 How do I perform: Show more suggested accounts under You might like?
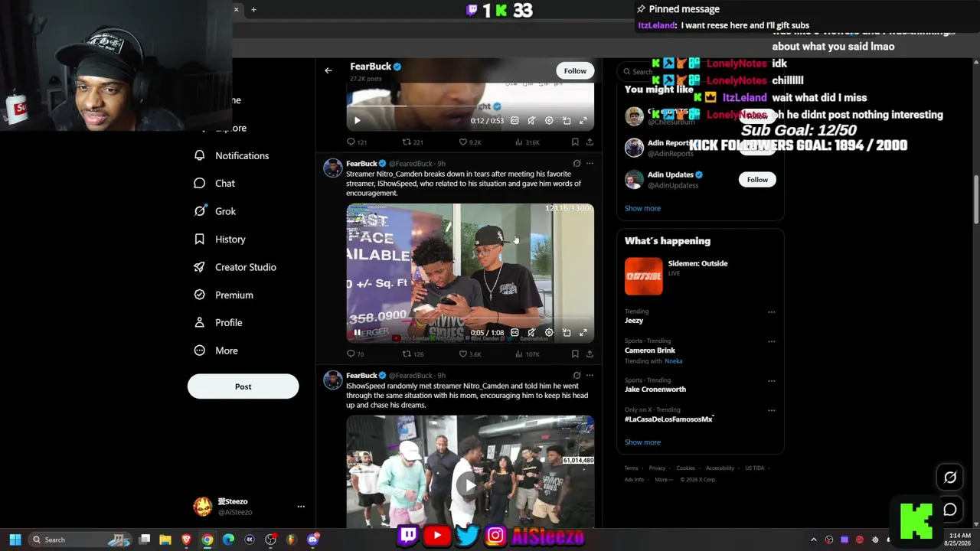click(642, 208)
